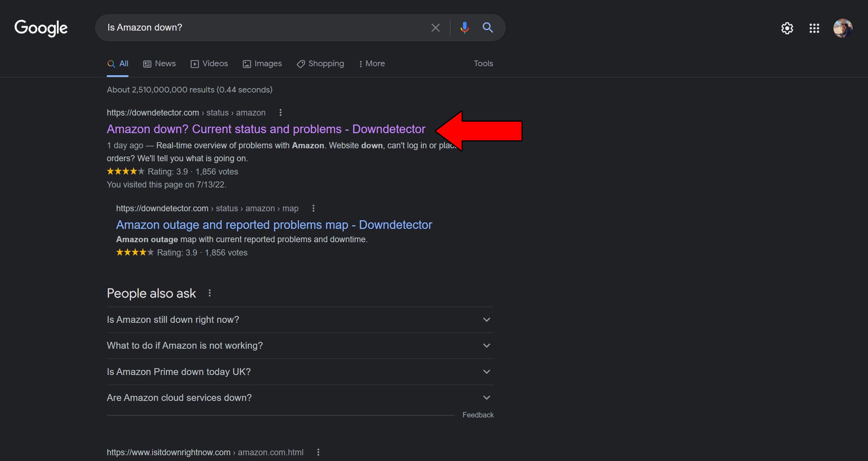Clear the search query with the X
The width and height of the screenshot is (868, 461).
click(x=435, y=28)
